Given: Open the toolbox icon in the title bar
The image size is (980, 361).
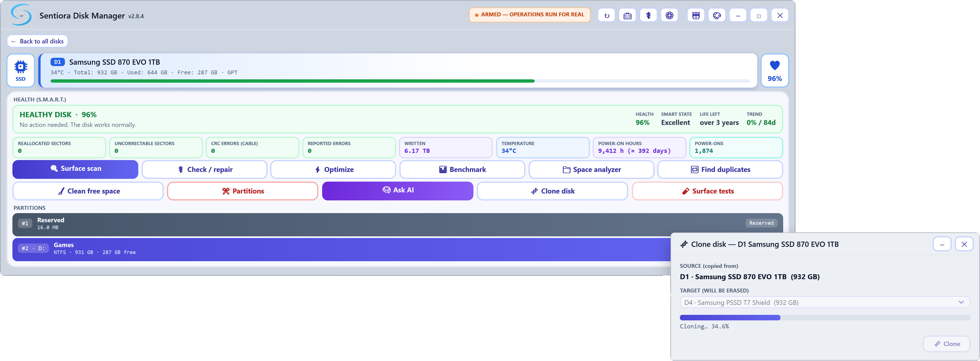Looking at the screenshot, I should pos(627,15).
